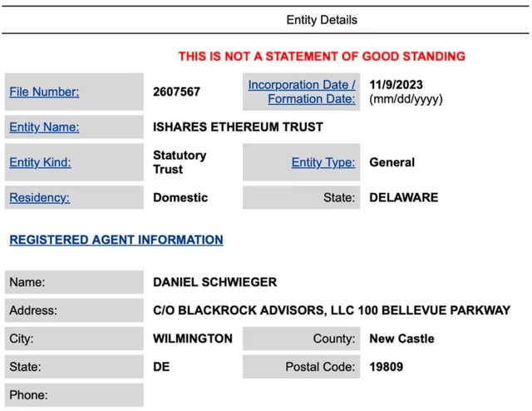
Task: Open the Entity Kind link
Action: coord(40,162)
